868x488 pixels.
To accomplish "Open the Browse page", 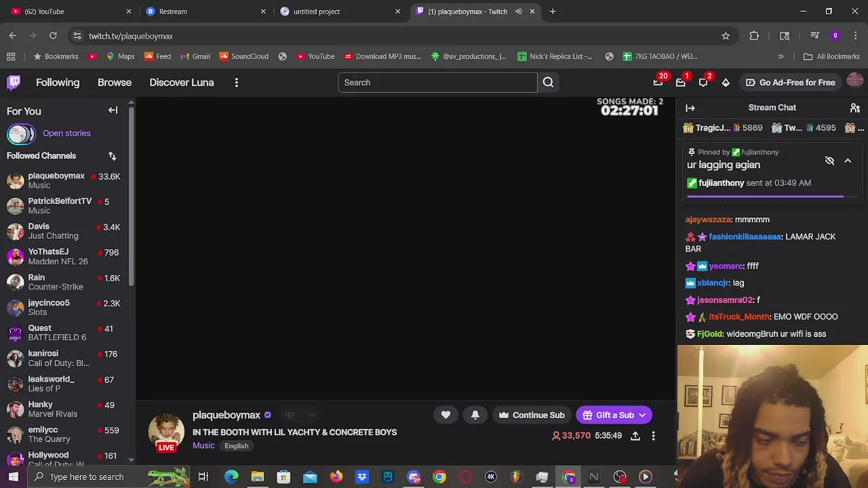I will coord(115,83).
